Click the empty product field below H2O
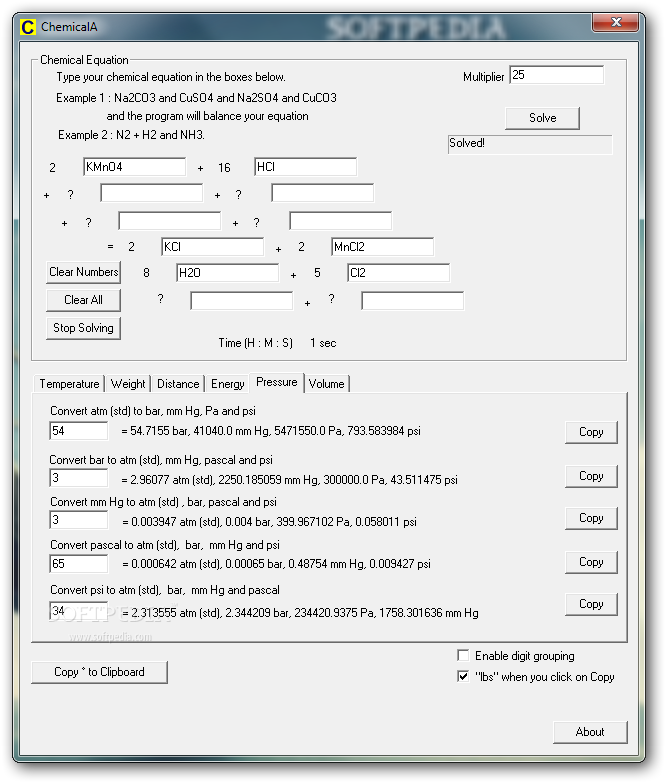This screenshot has height=783, width=666. (x=242, y=301)
